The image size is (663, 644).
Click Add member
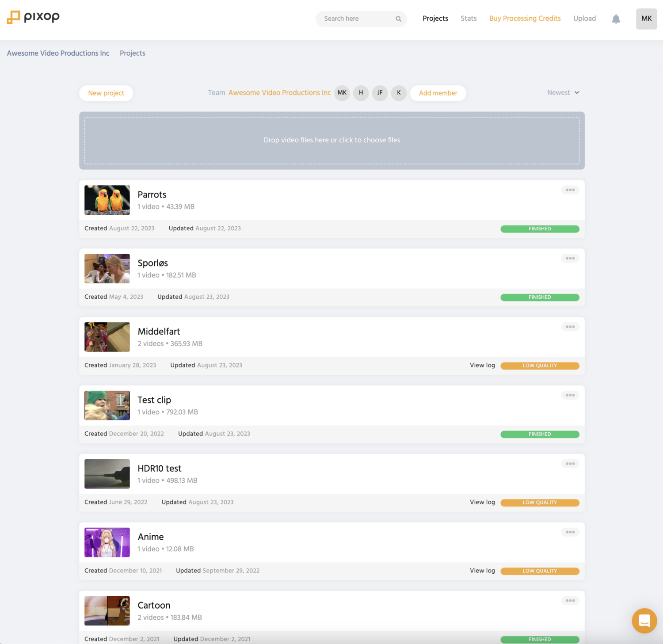click(438, 93)
